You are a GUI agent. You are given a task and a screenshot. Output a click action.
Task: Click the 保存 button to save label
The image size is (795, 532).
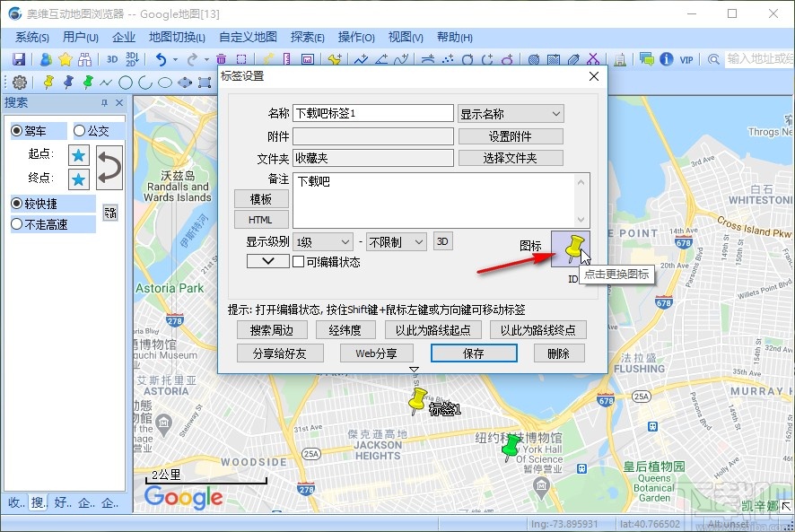coord(474,353)
